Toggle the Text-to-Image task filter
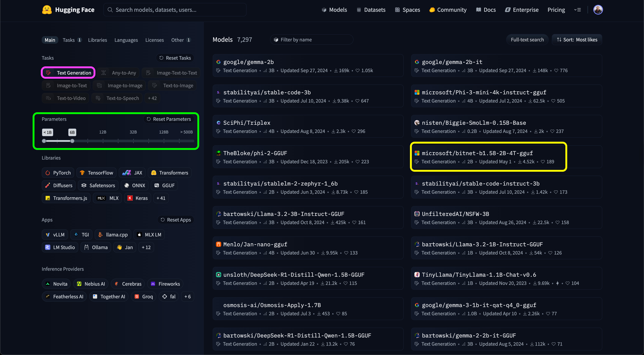The height and width of the screenshot is (355, 644). coord(173,86)
